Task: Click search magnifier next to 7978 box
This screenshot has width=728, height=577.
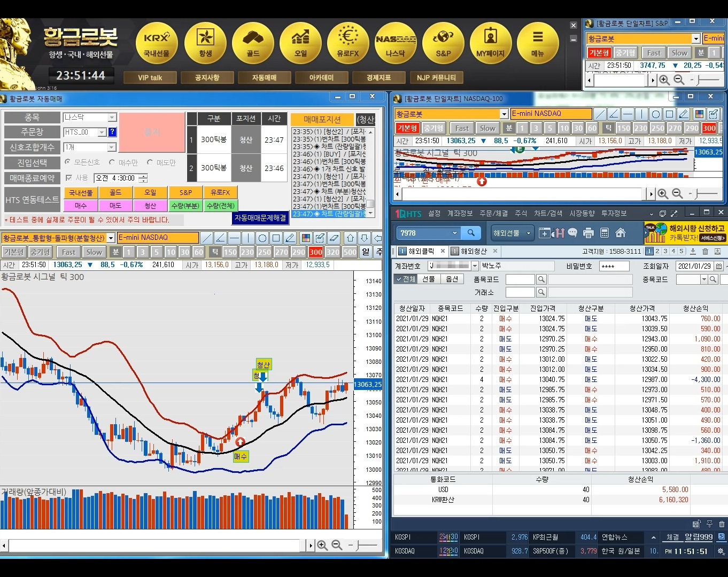Action: (471, 233)
